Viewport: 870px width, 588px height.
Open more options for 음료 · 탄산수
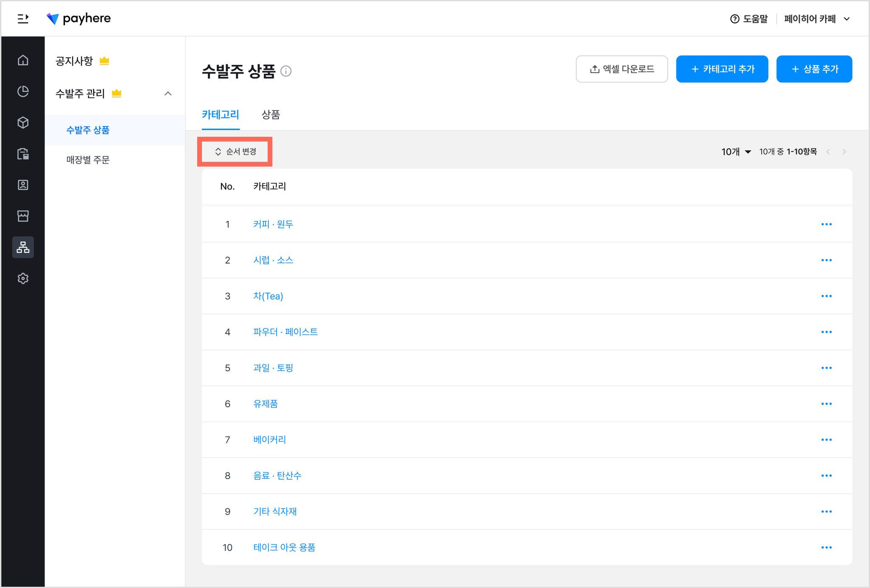(x=826, y=475)
